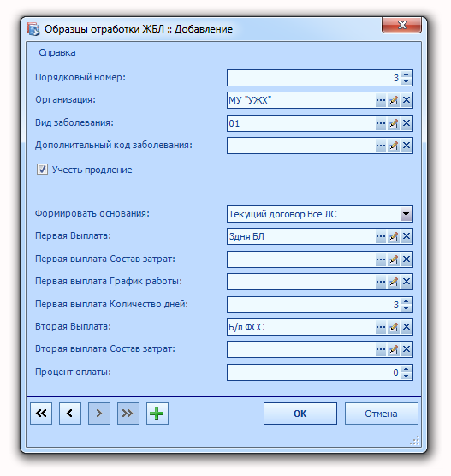
Task: Open lookup for Дополнительный код заболевания
Action: click(381, 146)
